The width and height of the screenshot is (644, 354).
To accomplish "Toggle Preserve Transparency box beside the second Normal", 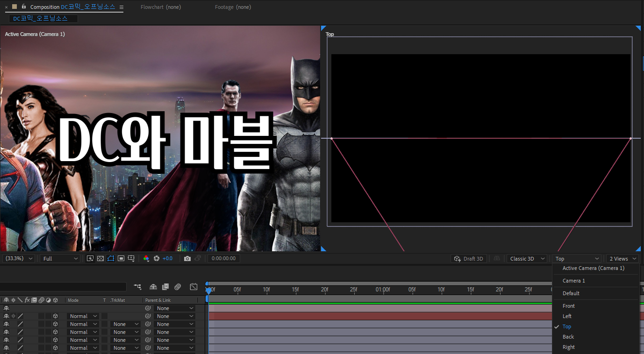I will tap(104, 324).
